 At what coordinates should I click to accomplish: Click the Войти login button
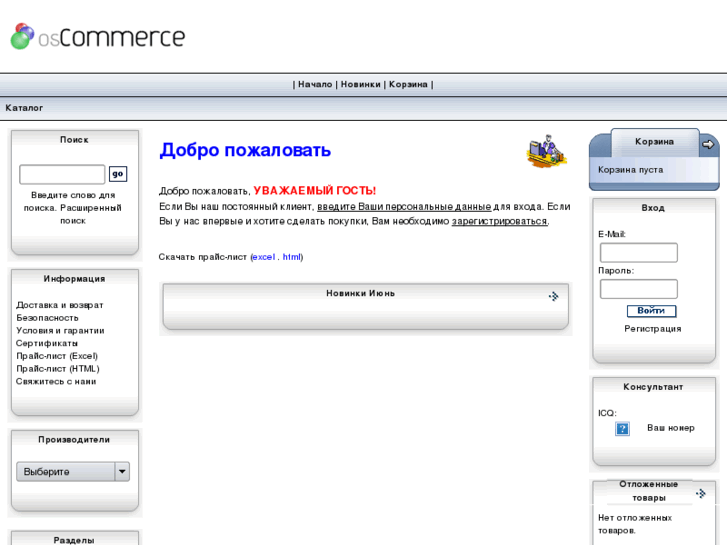tap(651, 311)
